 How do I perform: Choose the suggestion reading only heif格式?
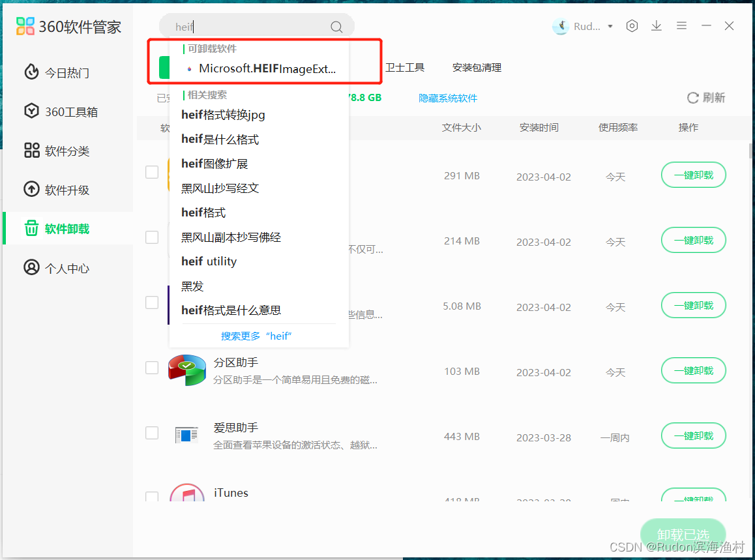(x=203, y=213)
